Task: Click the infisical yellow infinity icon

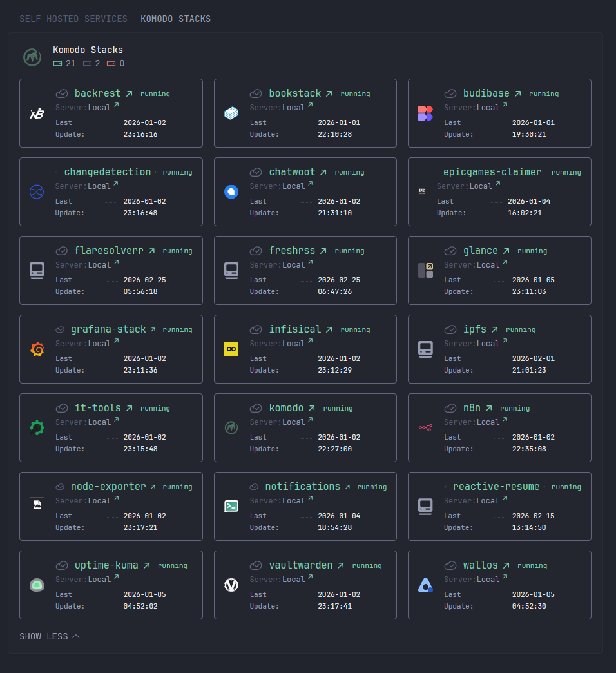Action: [x=231, y=349]
